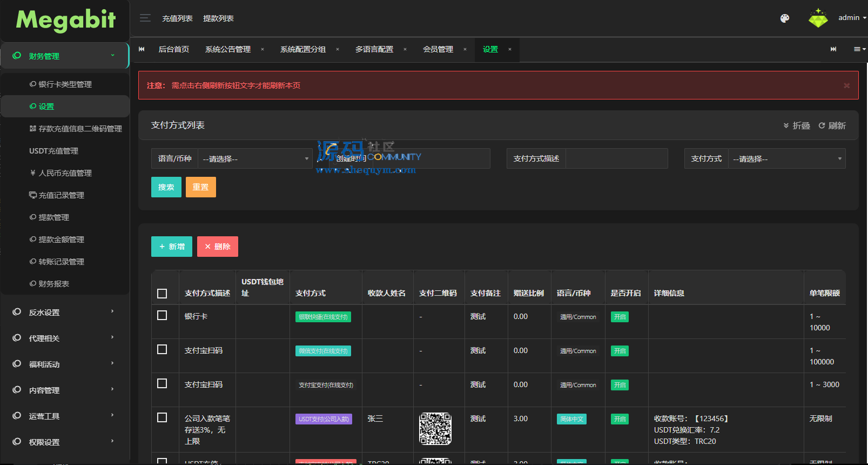
Task: Open the 语言/币种 dropdown
Action: tap(255, 159)
